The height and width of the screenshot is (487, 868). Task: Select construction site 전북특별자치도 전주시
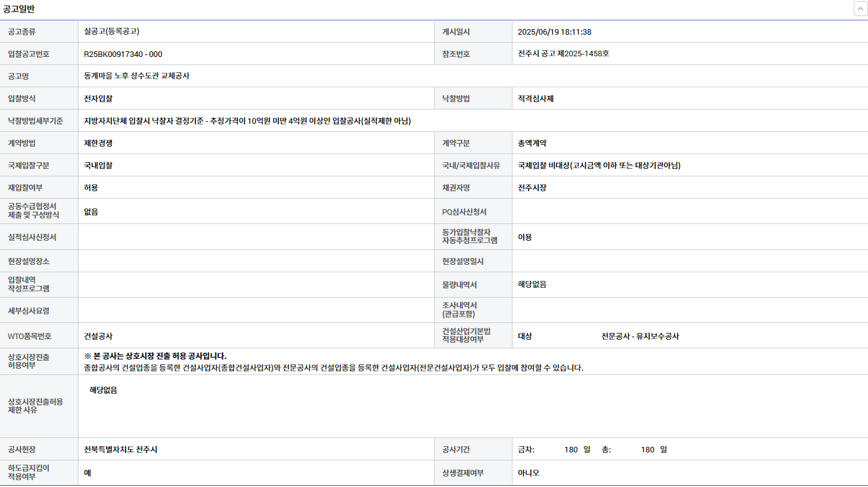(x=121, y=449)
